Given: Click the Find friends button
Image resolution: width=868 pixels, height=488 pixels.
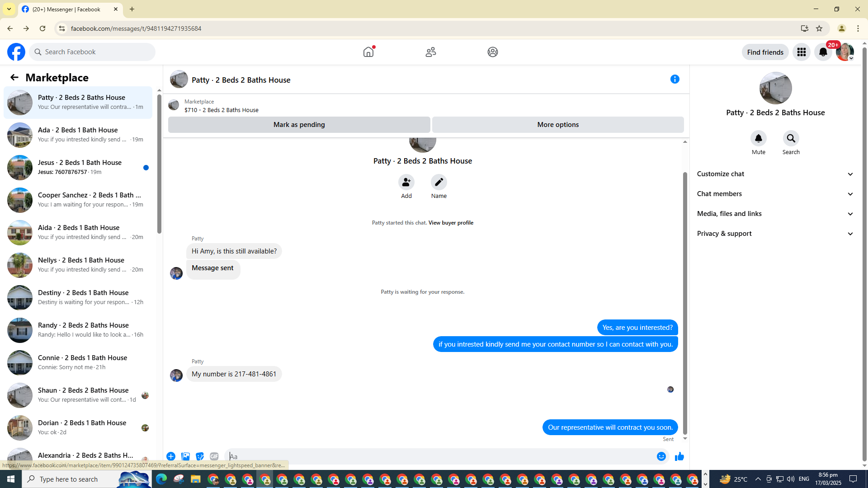Looking at the screenshot, I should 765,52.
